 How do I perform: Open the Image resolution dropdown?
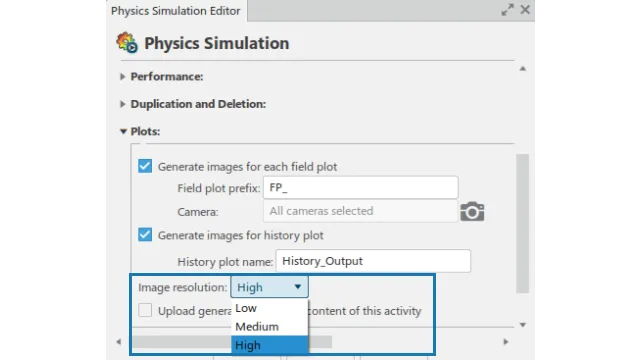tap(269, 287)
